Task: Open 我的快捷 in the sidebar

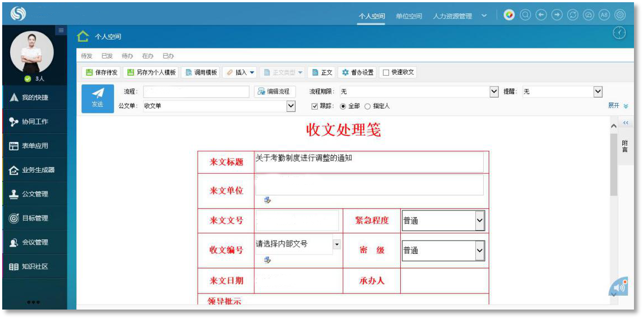Action: point(35,98)
